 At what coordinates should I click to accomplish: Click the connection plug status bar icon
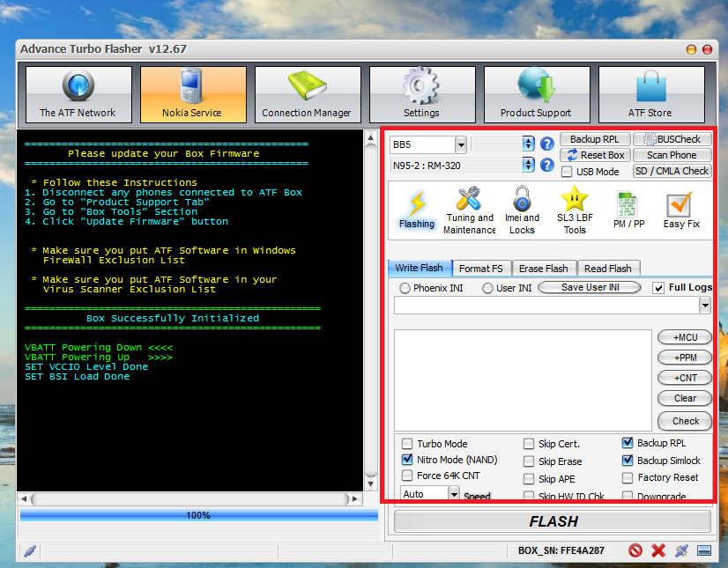pyautogui.click(x=681, y=550)
